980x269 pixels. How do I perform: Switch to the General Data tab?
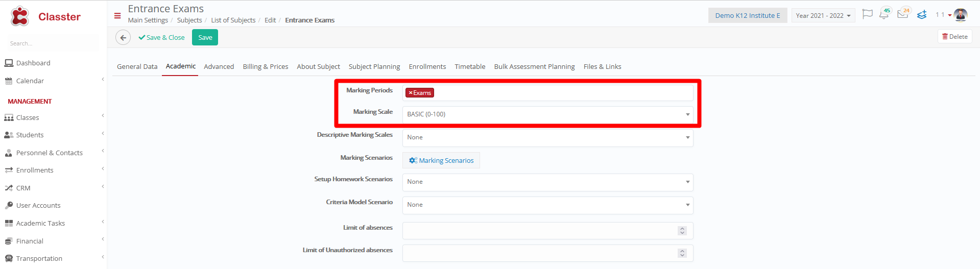pyautogui.click(x=137, y=66)
